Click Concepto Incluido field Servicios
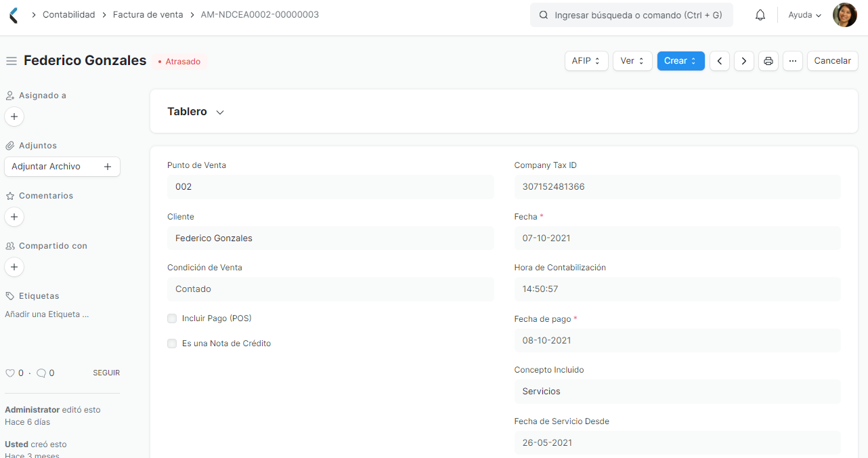868x458 pixels. coord(677,392)
